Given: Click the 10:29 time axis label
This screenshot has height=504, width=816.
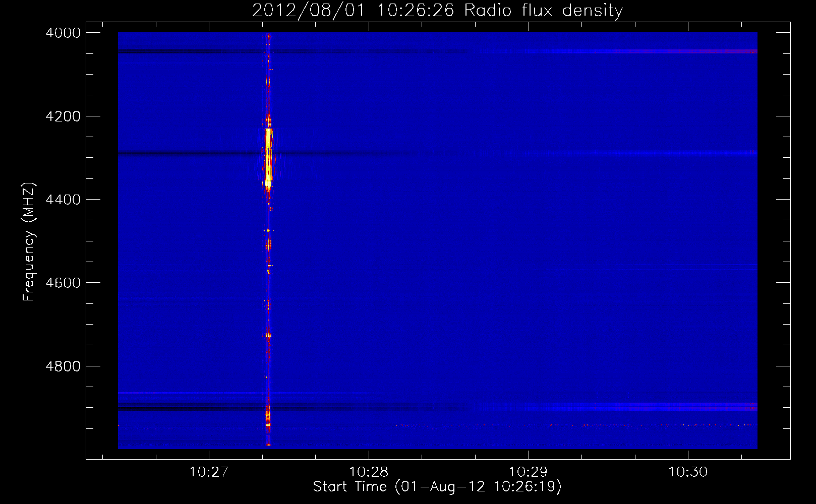Looking at the screenshot, I should (x=528, y=472).
